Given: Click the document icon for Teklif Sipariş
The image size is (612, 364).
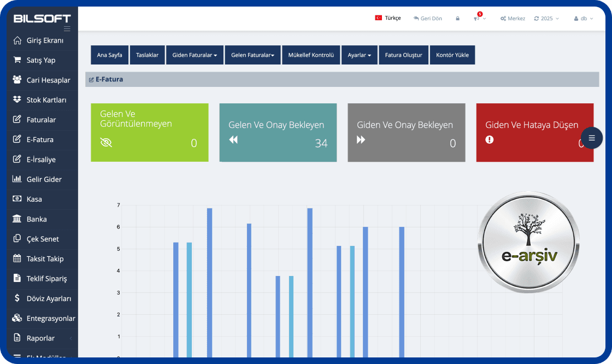Looking at the screenshot, I should (17, 278).
